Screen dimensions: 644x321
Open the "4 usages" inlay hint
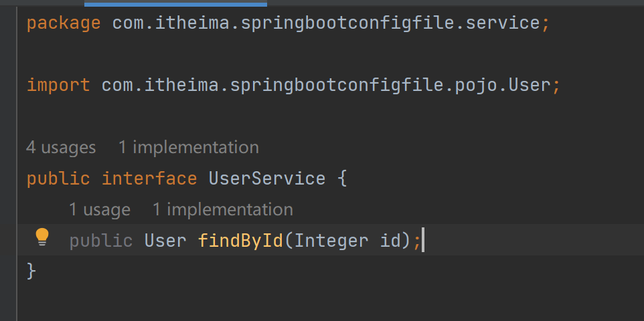(x=61, y=147)
